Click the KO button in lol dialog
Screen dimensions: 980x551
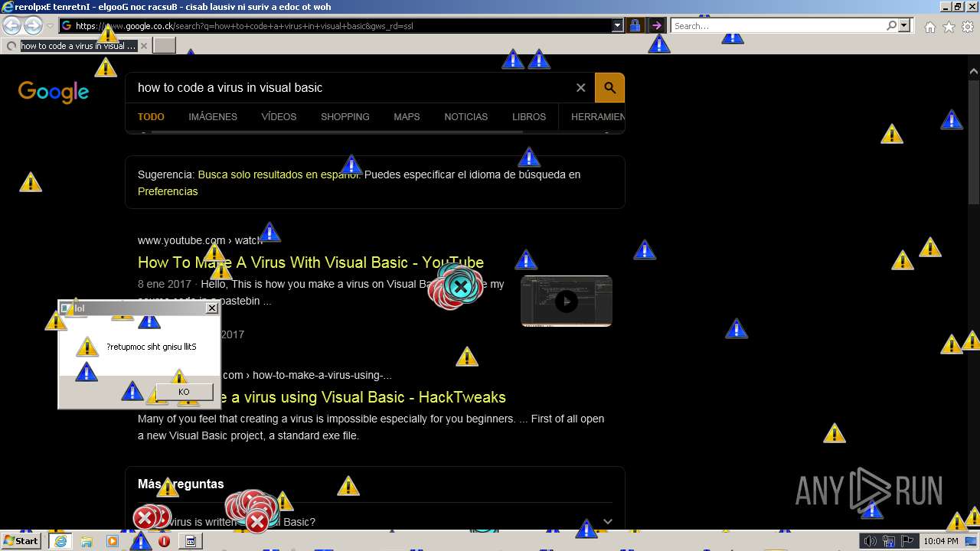tap(184, 392)
